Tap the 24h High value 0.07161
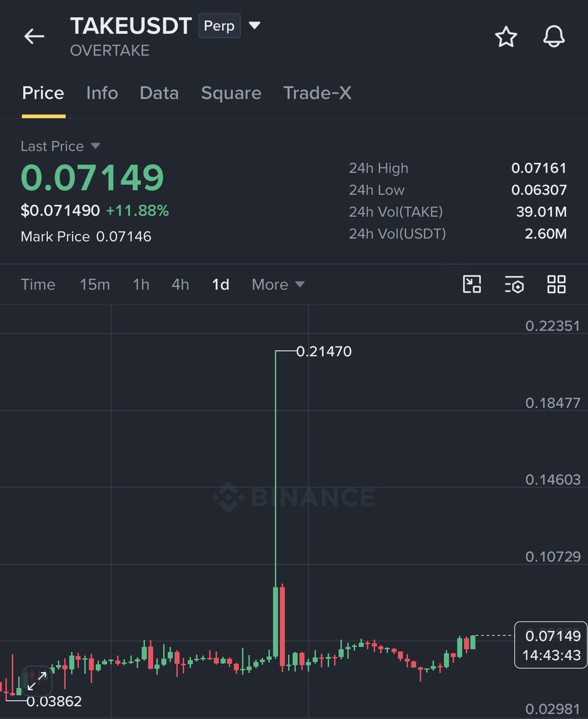Viewport: 588px width, 719px height. pyautogui.click(x=539, y=168)
